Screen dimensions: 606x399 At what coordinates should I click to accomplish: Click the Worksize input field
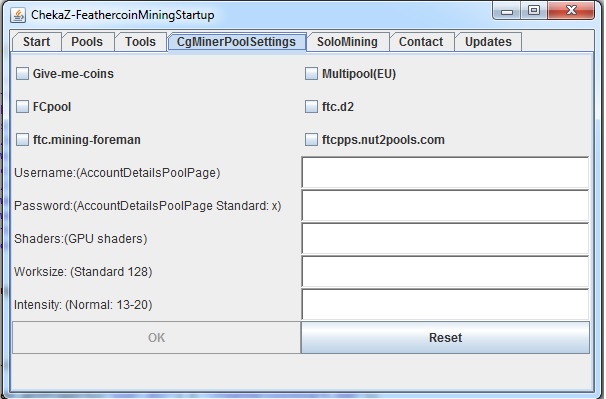coord(445,271)
